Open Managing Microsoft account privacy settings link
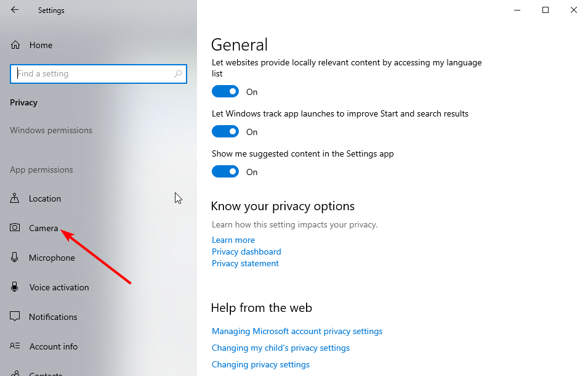Image resolution: width=588 pixels, height=376 pixels. coord(297,331)
